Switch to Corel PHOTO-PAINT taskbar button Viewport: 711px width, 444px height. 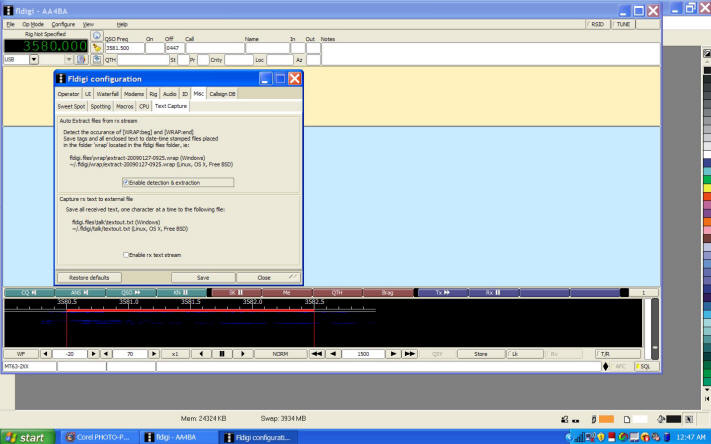click(98, 437)
